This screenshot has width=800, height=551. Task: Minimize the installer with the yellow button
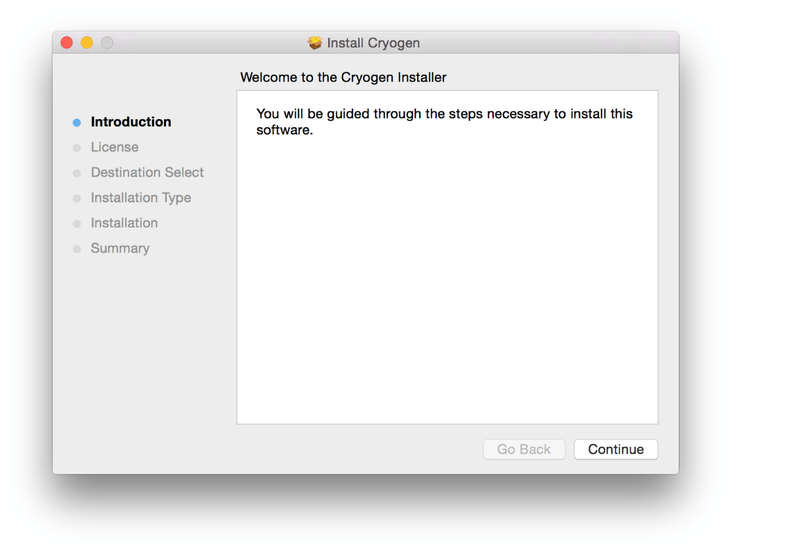coord(87,43)
